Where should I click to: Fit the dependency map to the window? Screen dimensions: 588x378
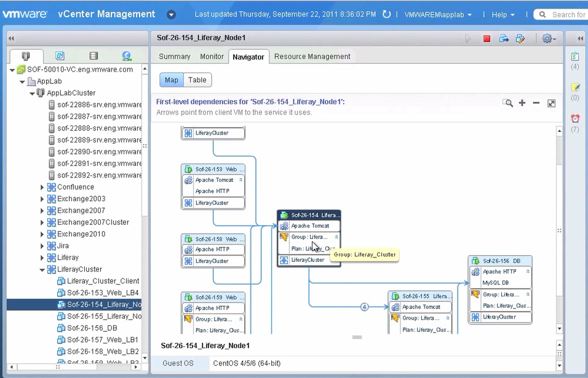551,103
